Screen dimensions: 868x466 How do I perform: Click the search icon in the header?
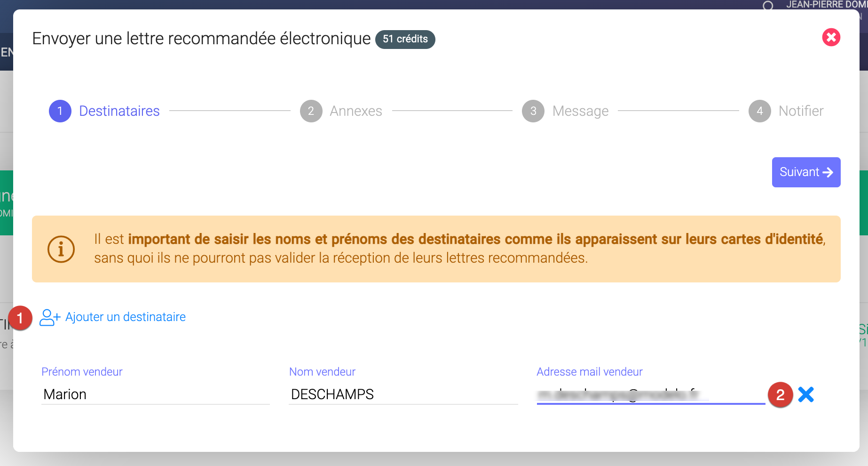[x=768, y=6]
